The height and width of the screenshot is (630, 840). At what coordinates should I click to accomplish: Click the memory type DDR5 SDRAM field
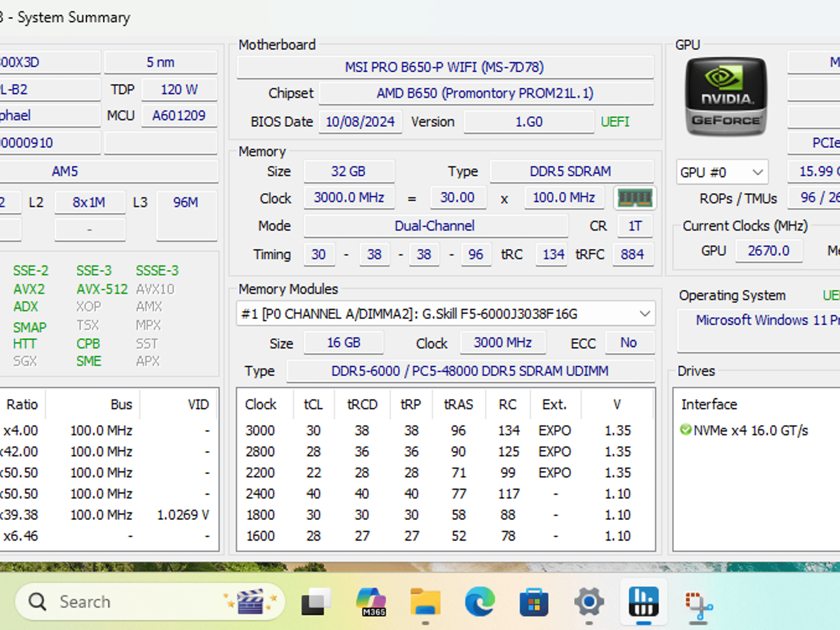[x=571, y=171]
